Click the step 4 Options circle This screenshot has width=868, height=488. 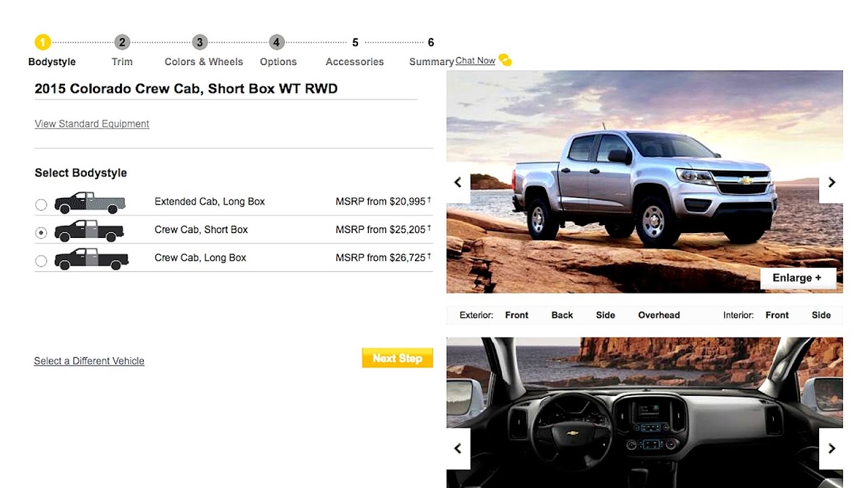277,42
